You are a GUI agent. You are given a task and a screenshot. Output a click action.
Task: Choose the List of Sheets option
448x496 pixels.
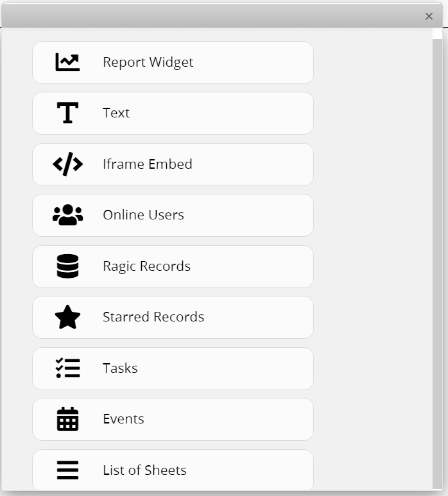(x=173, y=470)
